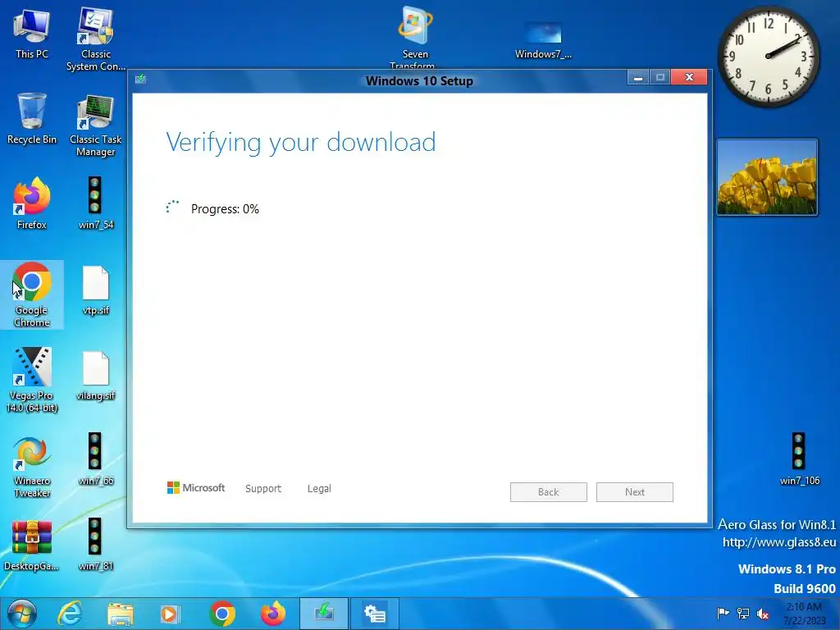The height and width of the screenshot is (630, 840).
Task: Open the Action Center flag tray icon
Action: point(723,613)
